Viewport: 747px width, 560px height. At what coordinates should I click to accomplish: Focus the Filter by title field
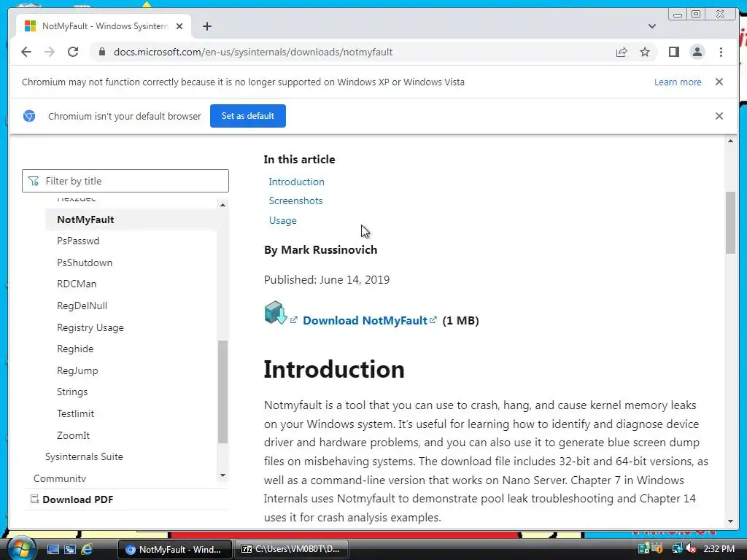[125, 181]
